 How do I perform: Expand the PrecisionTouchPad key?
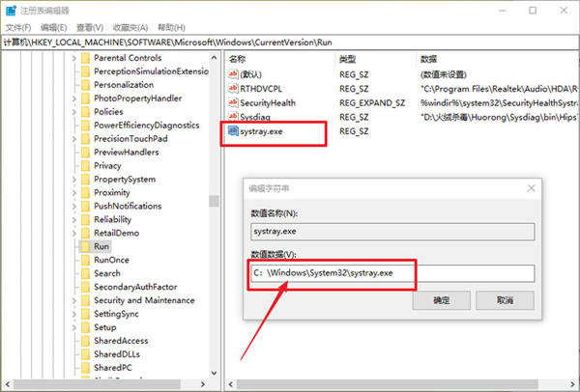[74, 139]
